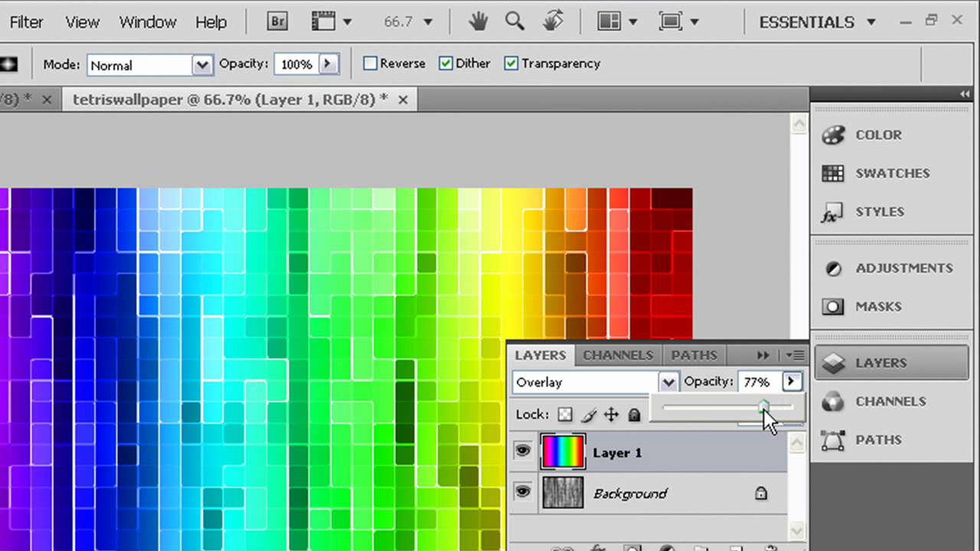Viewport: 980px width, 551px height.
Task: Click the Color panel button
Action: (x=877, y=135)
